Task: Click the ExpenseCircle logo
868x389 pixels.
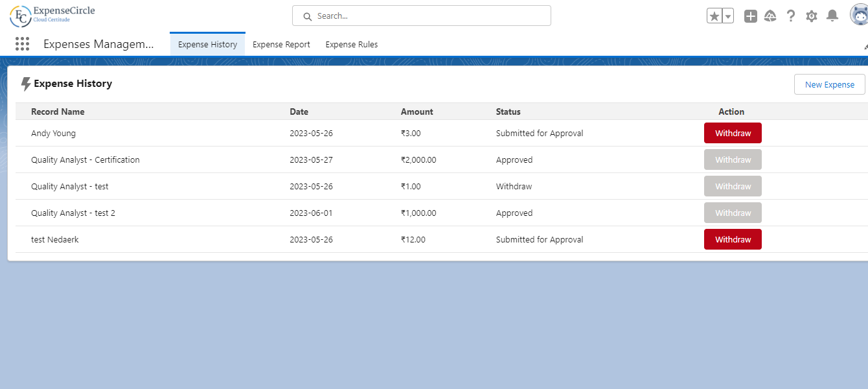Action: [52, 16]
